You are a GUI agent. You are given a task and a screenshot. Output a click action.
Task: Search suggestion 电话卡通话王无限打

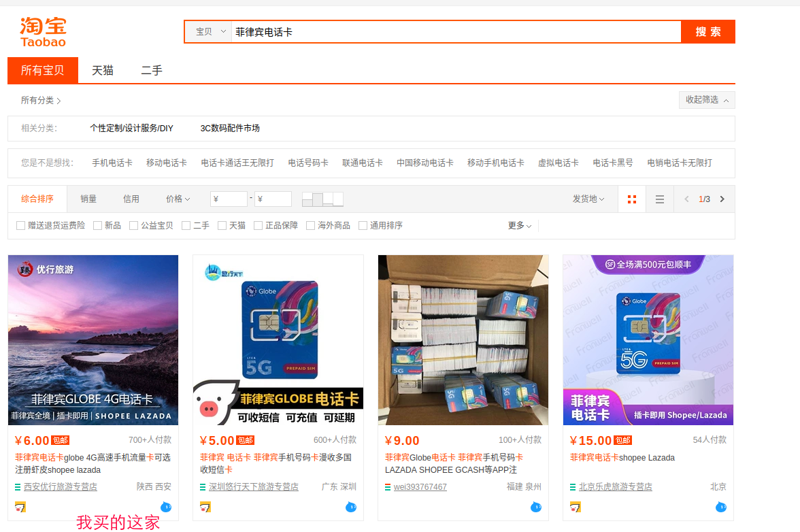[237, 163]
